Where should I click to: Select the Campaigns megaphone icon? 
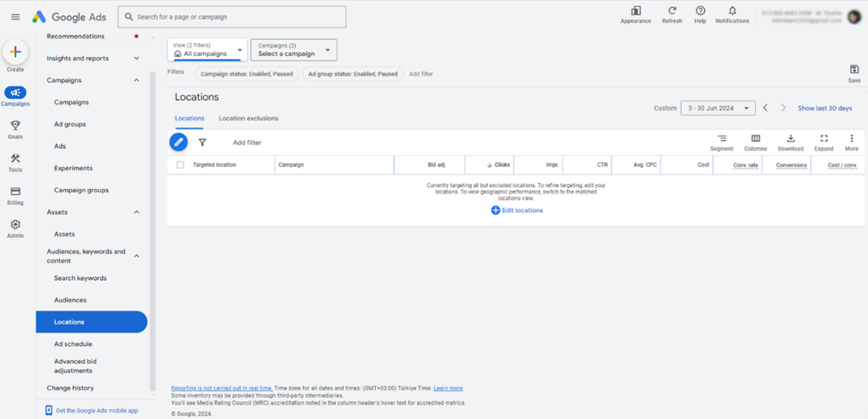(x=15, y=93)
